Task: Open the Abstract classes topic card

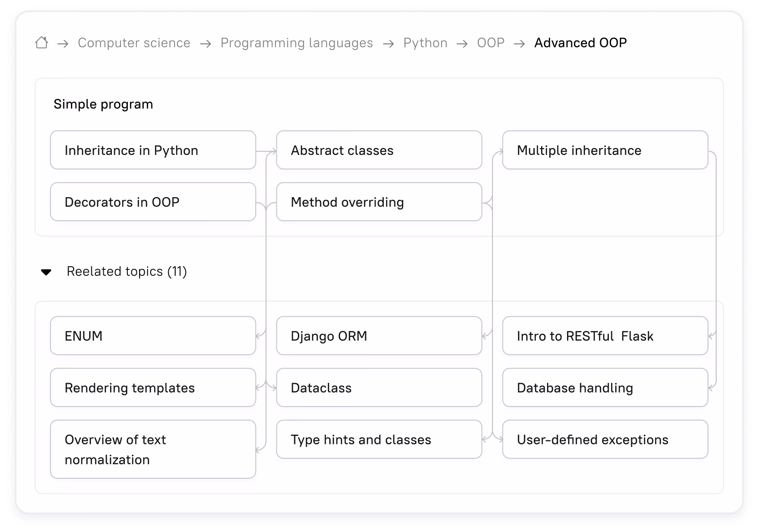Action: (379, 150)
